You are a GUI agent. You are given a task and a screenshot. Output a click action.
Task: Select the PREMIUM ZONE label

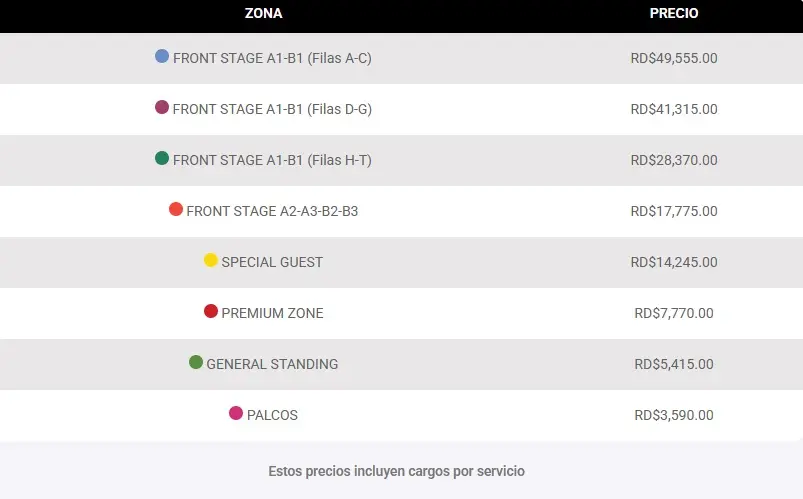(272, 313)
